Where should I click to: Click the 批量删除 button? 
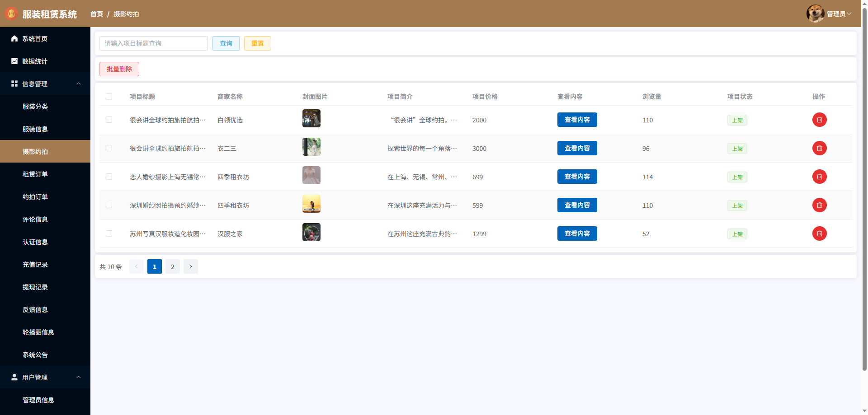click(x=119, y=69)
